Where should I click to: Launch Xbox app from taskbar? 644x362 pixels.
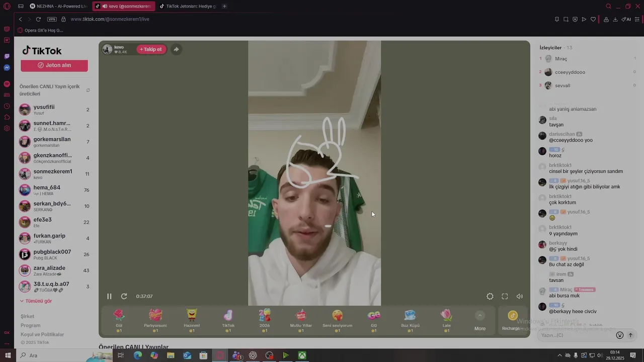point(302,355)
